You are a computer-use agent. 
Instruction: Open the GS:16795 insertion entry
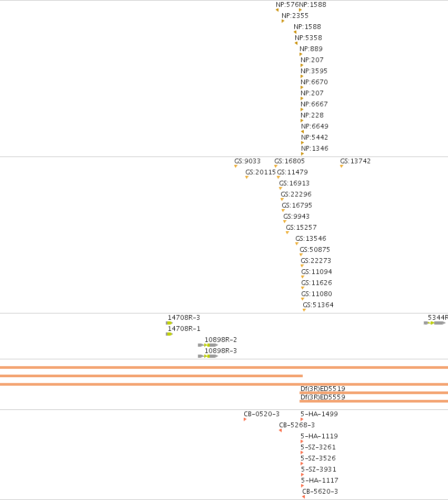(297, 205)
